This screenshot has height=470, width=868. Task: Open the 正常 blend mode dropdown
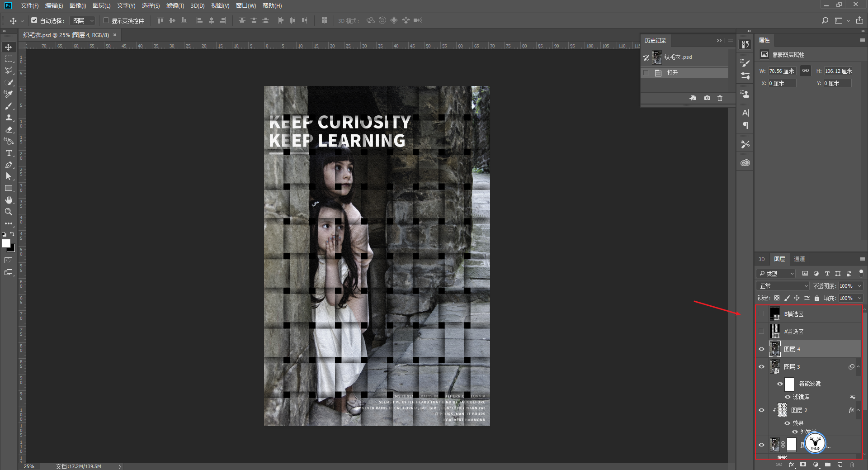coord(783,286)
